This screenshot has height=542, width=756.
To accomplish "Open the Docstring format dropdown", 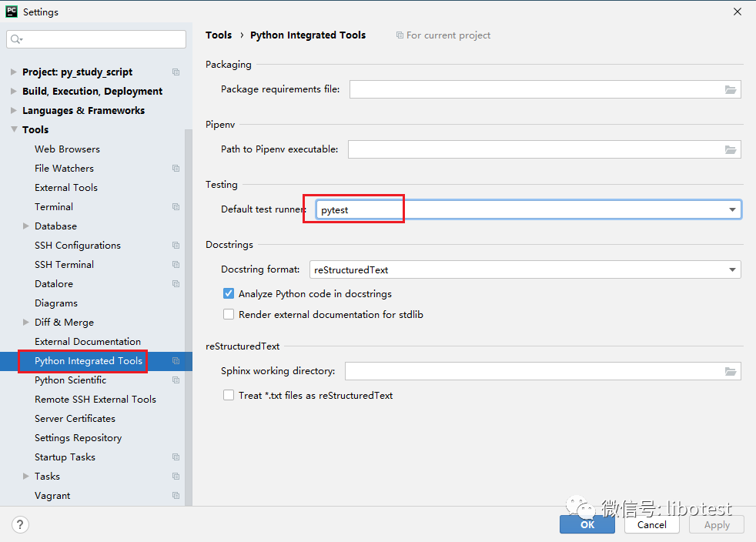I will pos(731,269).
